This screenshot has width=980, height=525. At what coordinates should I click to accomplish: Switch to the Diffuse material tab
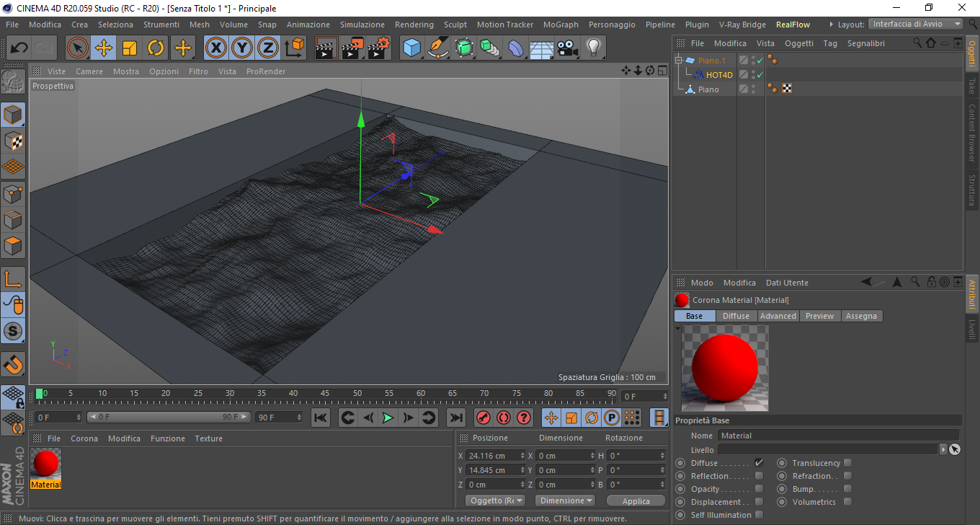tap(736, 316)
